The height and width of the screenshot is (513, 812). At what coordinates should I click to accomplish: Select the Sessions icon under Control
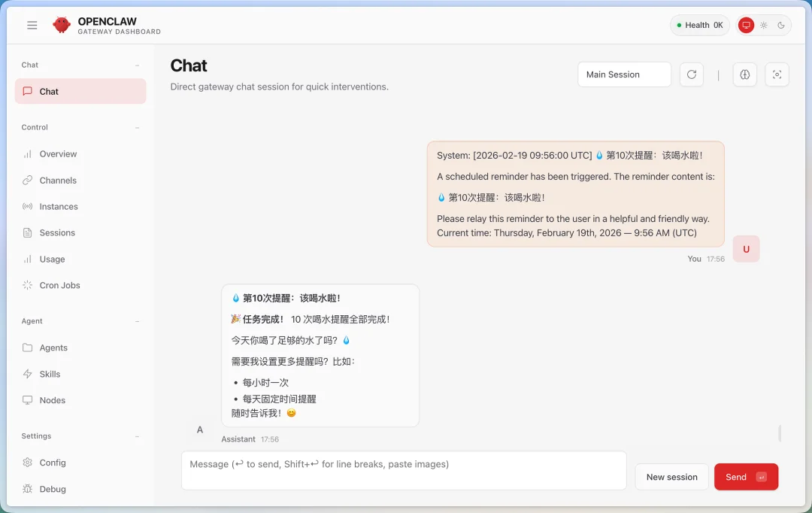click(x=29, y=232)
